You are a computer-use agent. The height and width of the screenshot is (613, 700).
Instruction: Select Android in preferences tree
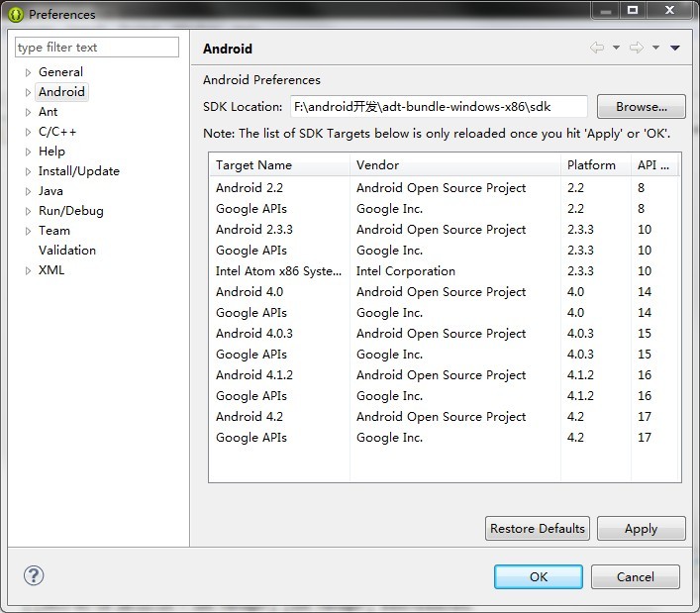(x=61, y=91)
